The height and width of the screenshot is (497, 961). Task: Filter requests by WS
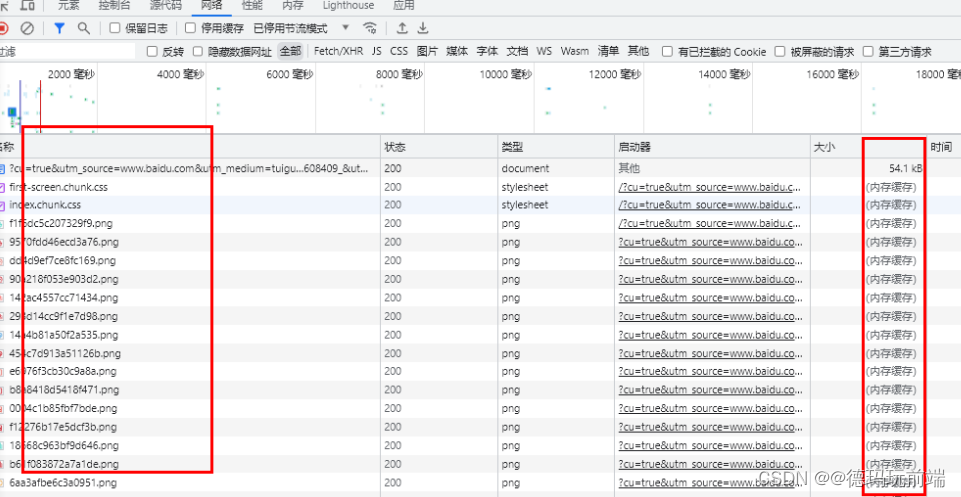(544, 51)
